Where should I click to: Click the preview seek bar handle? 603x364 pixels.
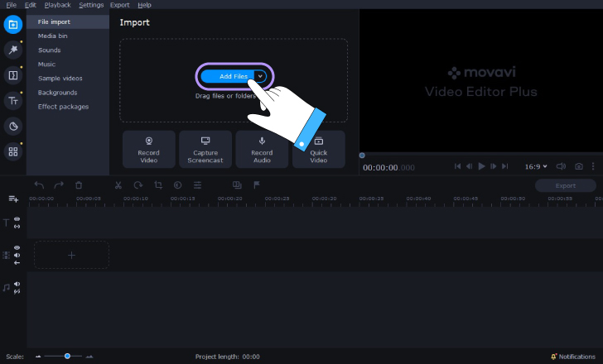click(x=362, y=156)
